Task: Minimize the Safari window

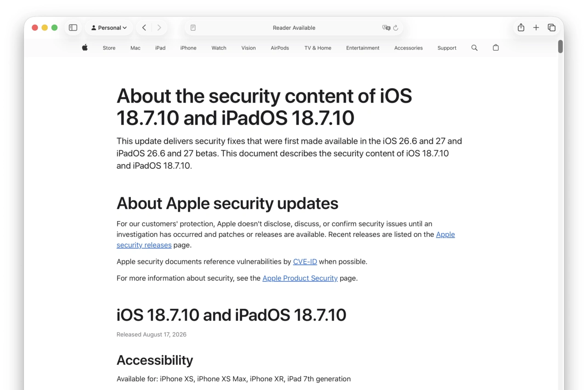Action: pyautogui.click(x=45, y=28)
